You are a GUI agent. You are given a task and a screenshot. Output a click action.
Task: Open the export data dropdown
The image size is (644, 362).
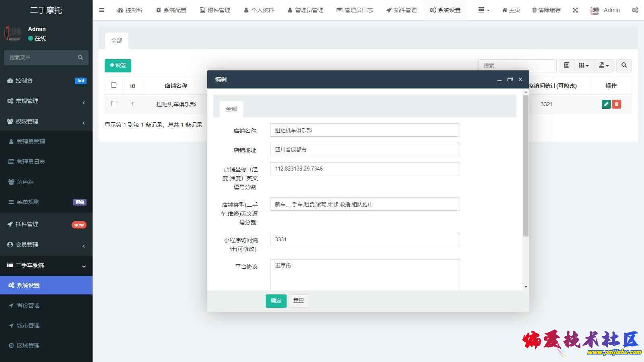[x=604, y=65]
